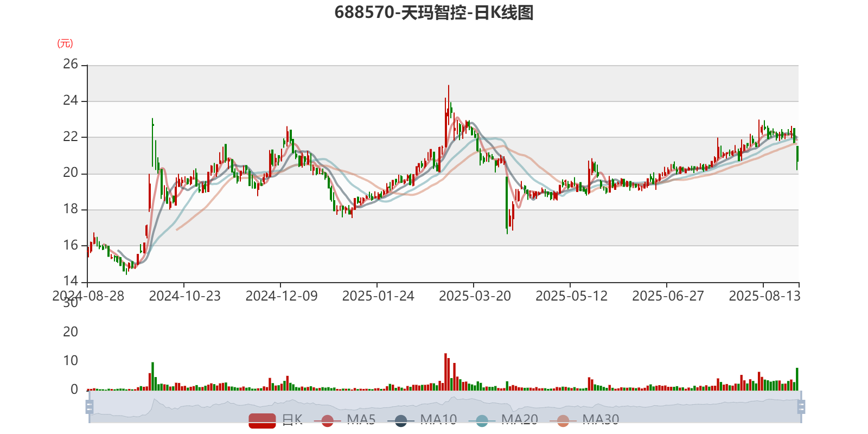Click the y-axis price label 16
The image size is (868, 434).
[71, 245]
